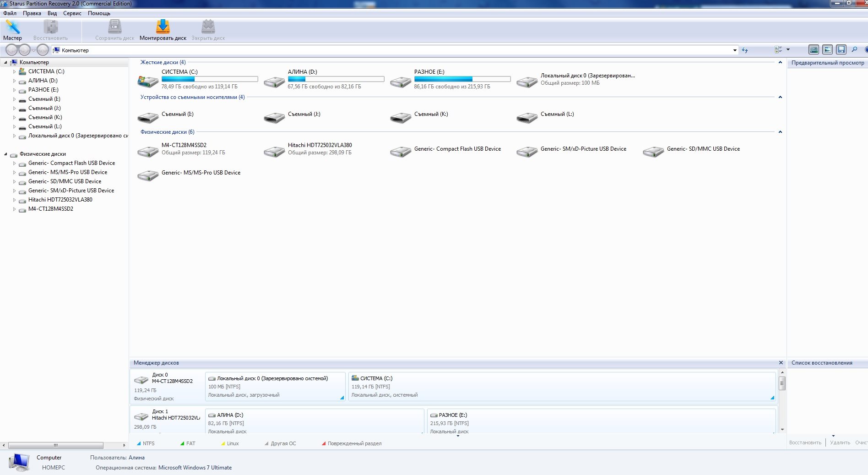Select the СИСТЕМА (C:) drive icon
This screenshot has height=475, width=868.
coord(148,82)
